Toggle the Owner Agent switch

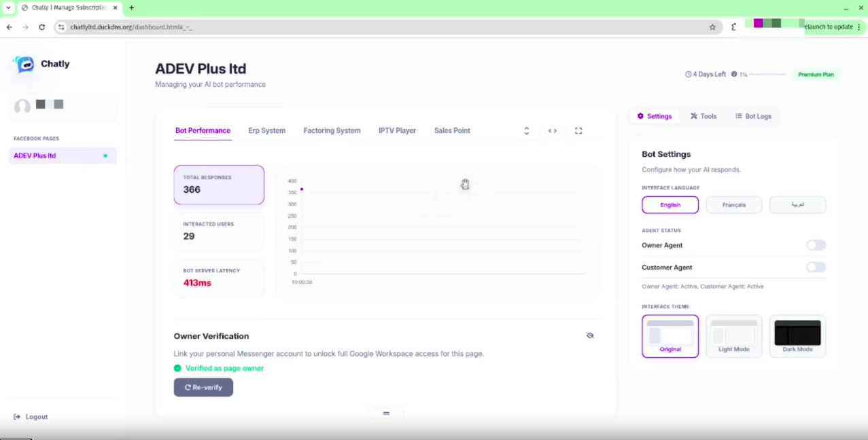[x=816, y=245]
